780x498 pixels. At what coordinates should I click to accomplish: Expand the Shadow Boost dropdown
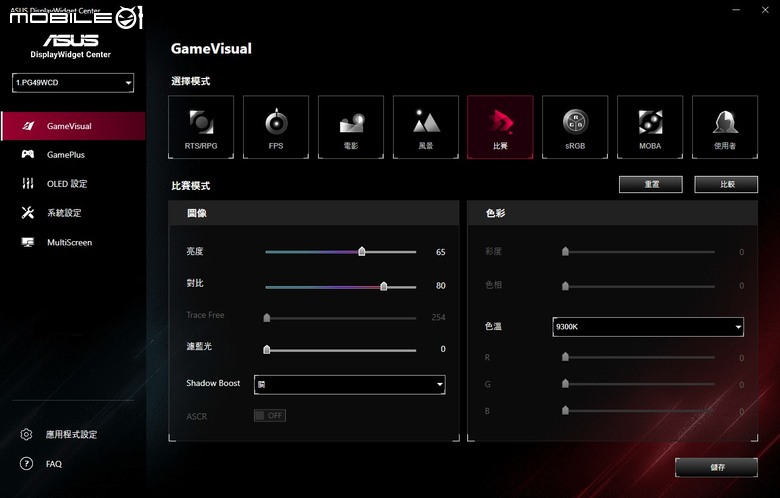[350, 385]
